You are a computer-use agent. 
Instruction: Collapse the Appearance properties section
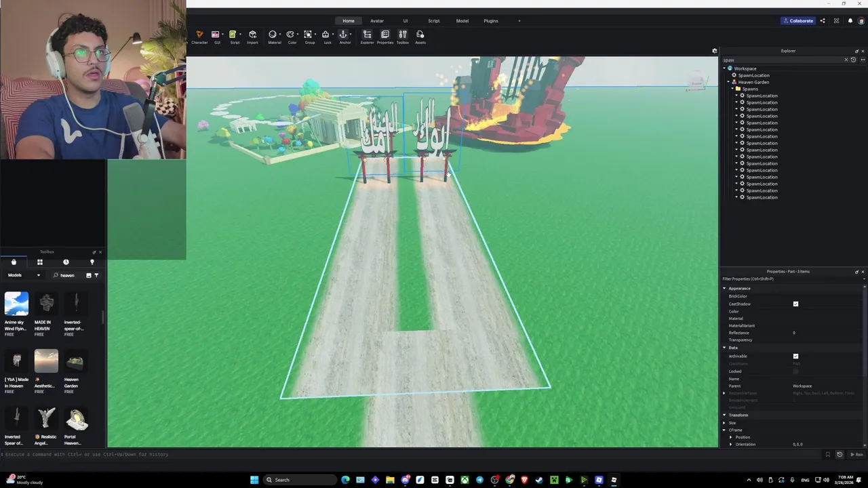click(x=724, y=289)
